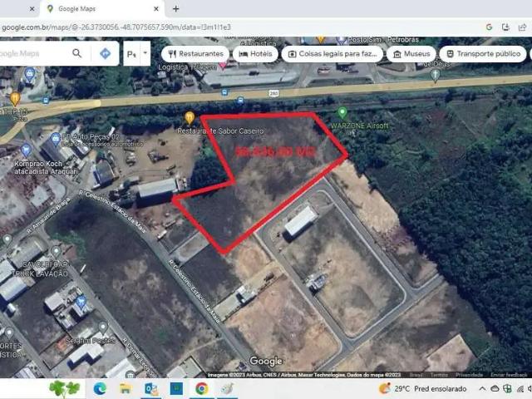Click the bus stop icon near road 280
532x399 pixels.
(240, 101)
